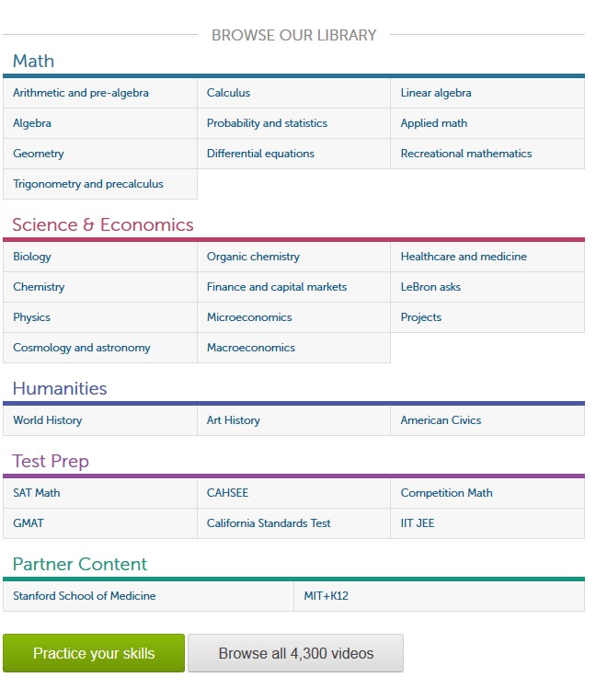Select the Calculus link
Screen dimensions: 596x700
[x=228, y=93]
